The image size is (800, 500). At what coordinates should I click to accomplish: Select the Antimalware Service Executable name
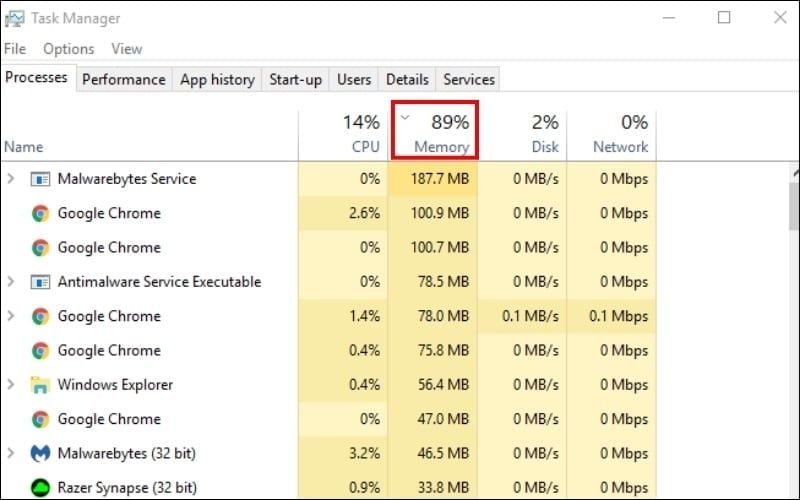[159, 282]
